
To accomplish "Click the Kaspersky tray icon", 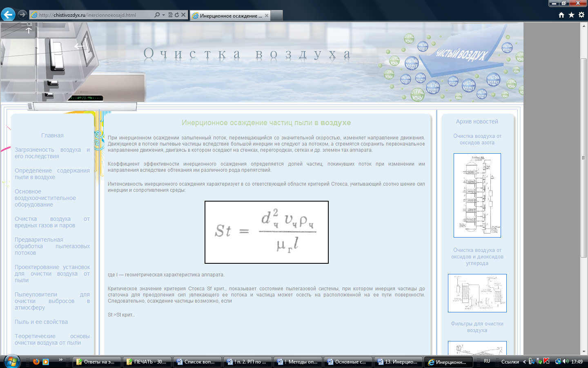I will [547, 361].
